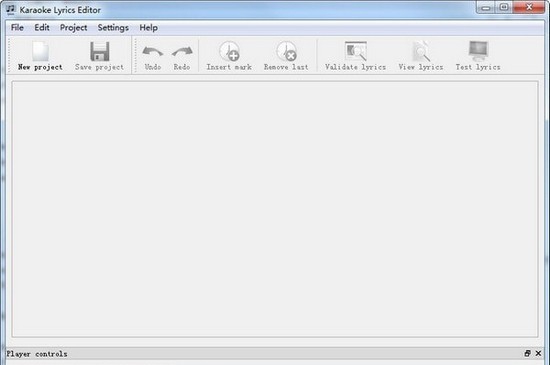
Task: Float the Player controls panel
Action: point(527,353)
